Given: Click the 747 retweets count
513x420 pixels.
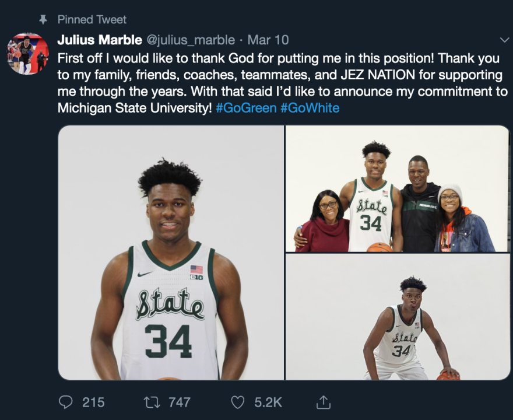Looking at the screenshot, I should click(179, 402).
